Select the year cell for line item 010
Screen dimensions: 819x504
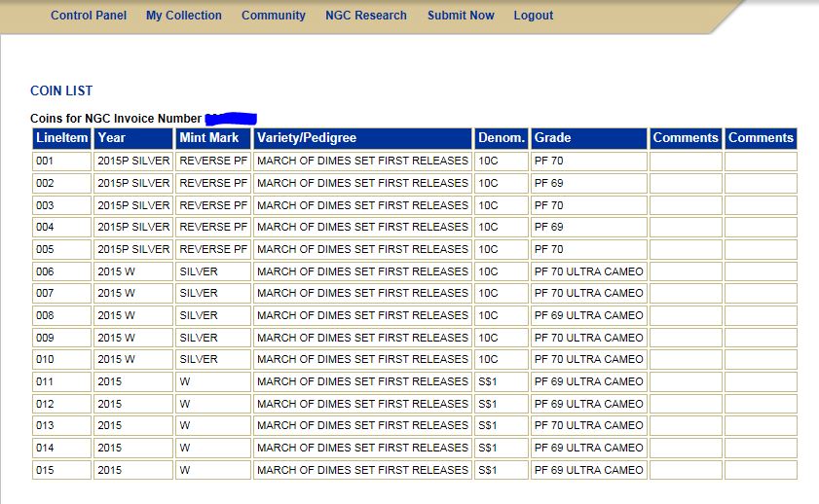click(132, 359)
